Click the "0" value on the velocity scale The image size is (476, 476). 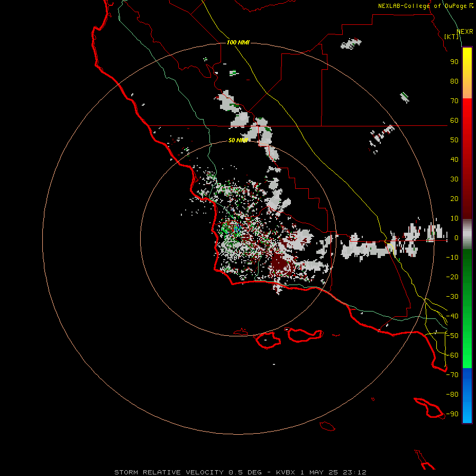pos(456,238)
